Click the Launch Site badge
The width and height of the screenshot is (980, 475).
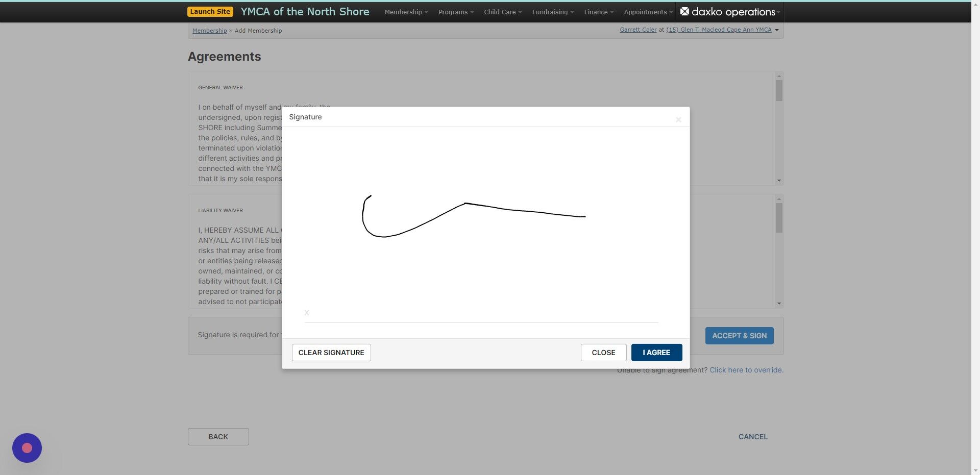tap(210, 11)
